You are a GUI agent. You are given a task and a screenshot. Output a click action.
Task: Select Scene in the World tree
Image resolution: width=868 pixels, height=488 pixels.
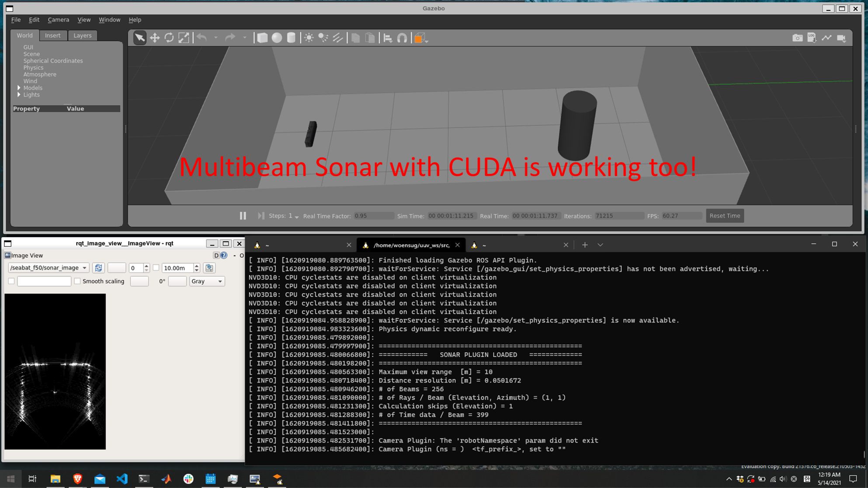[31, 54]
